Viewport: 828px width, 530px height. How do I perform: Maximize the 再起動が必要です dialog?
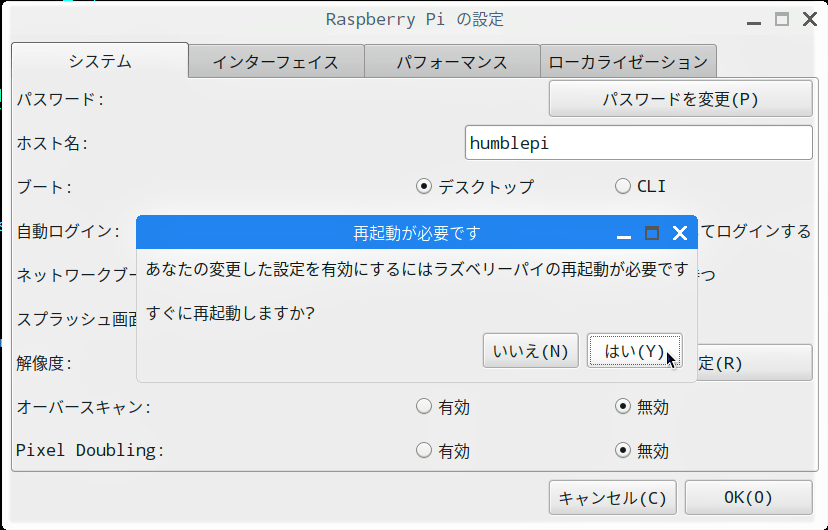(652, 233)
